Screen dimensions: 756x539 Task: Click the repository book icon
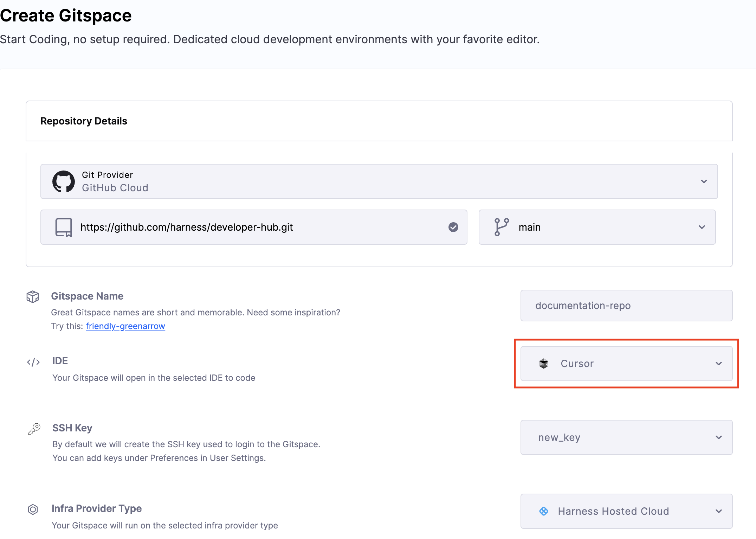click(x=64, y=227)
